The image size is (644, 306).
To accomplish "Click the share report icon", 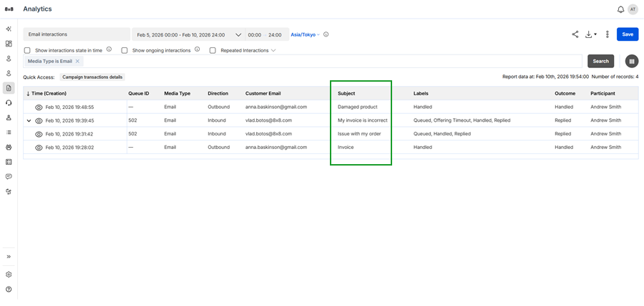I will 575,34.
